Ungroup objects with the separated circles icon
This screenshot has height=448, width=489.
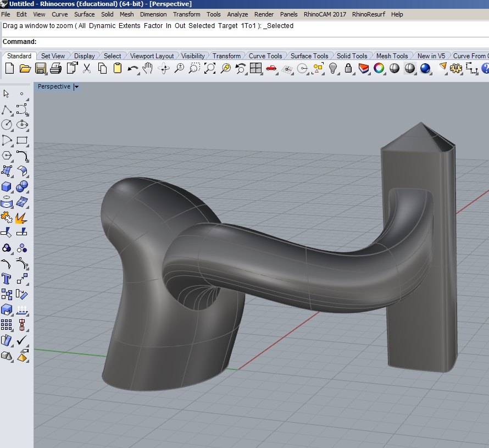[22, 248]
